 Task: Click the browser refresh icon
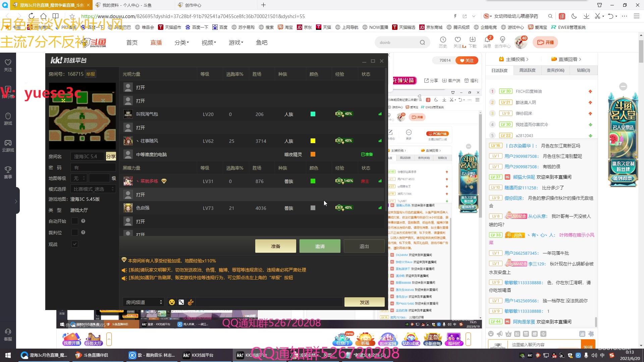32,16
